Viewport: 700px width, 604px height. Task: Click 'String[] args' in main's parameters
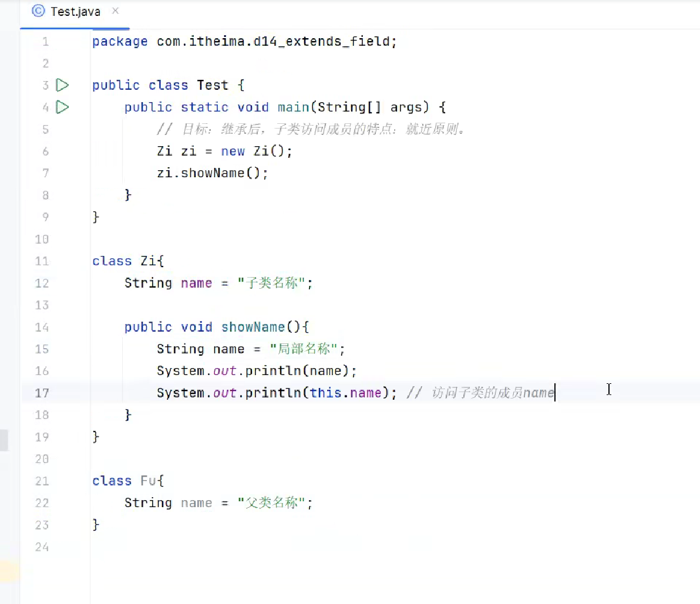(369, 107)
